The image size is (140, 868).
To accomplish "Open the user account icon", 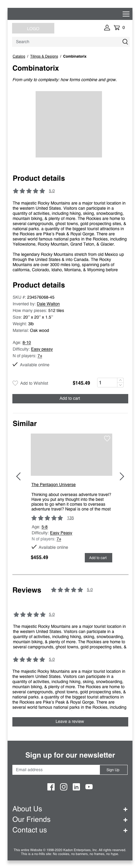I will click(x=107, y=28).
